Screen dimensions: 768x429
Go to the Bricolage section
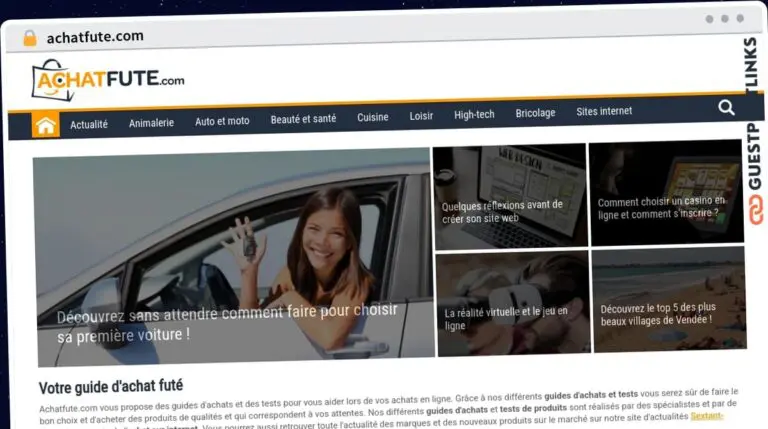coord(535,113)
